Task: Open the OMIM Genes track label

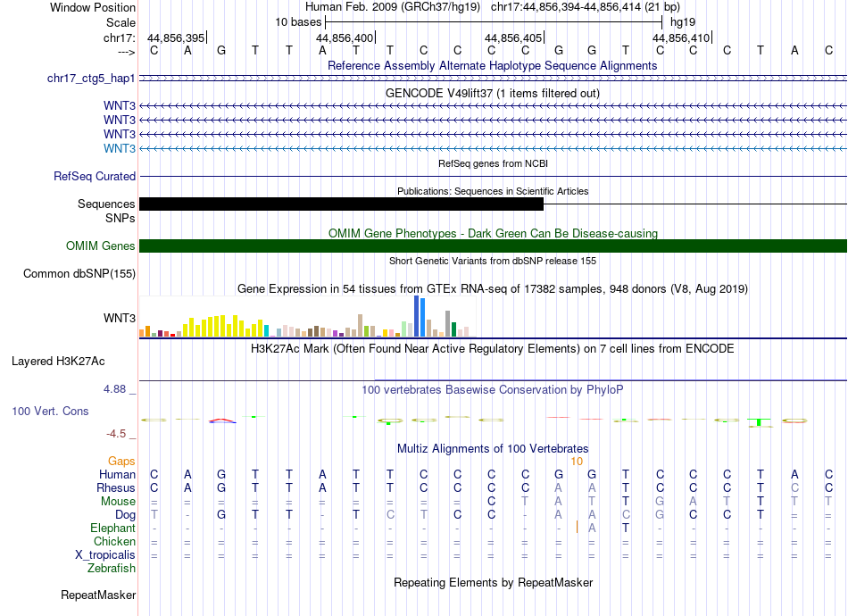Action: (x=101, y=246)
